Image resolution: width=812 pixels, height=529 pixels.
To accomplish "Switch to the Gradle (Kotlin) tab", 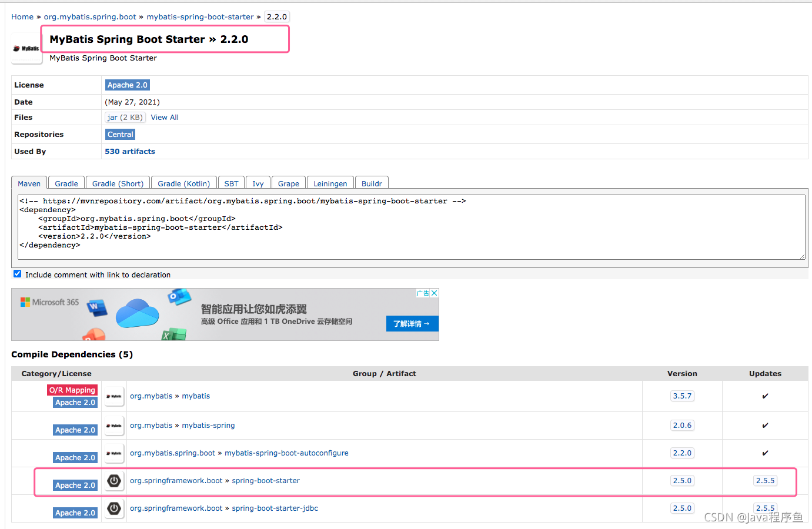I will (x=184, y=183).
